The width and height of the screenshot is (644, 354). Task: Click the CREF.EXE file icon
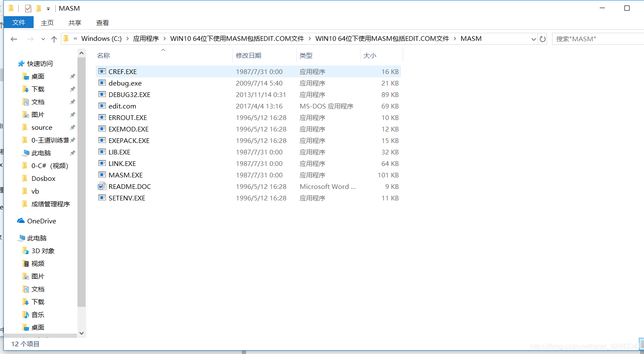pos(102,71)
